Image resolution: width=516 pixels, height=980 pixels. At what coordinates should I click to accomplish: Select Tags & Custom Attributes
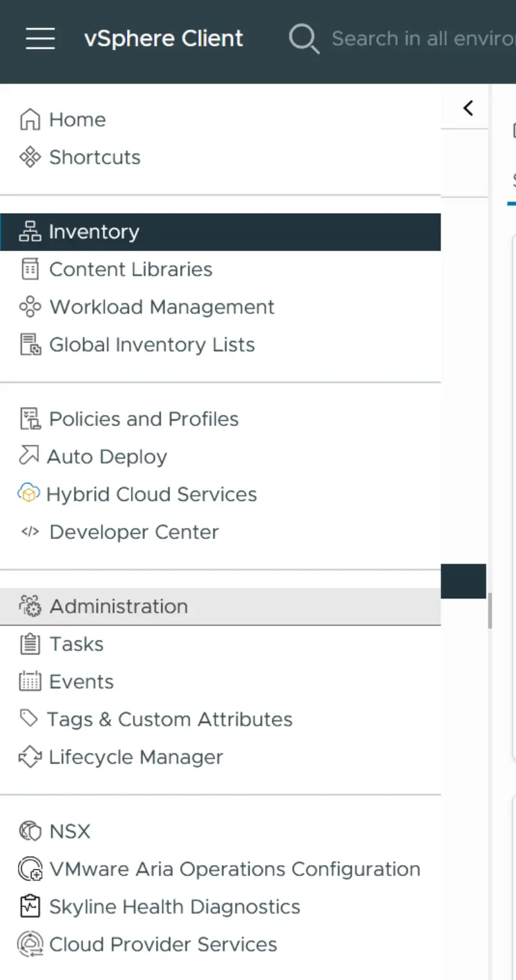(x=170, y=719)
